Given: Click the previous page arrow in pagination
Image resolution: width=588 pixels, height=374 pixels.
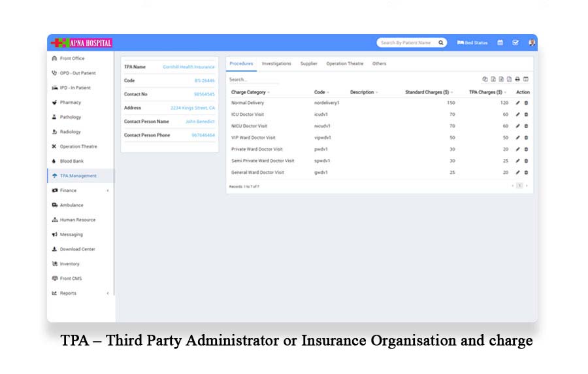Looking at the screenshot, I should click(513, 186).
